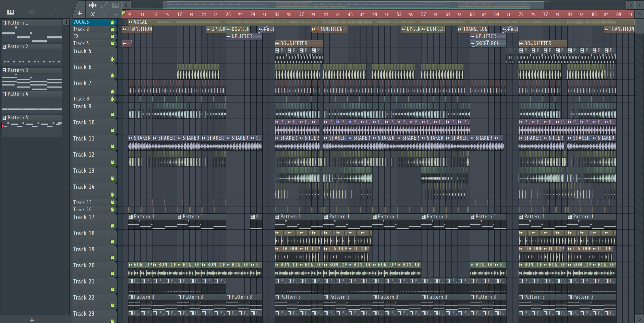Toggle mute light on Track 6

coord(112,75)
